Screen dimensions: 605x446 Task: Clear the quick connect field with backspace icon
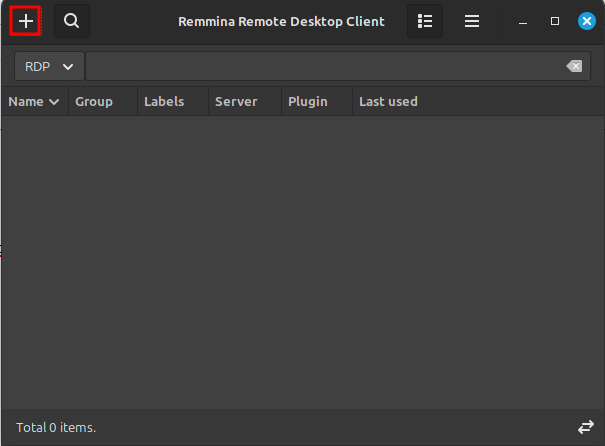(x=573, y=66)
